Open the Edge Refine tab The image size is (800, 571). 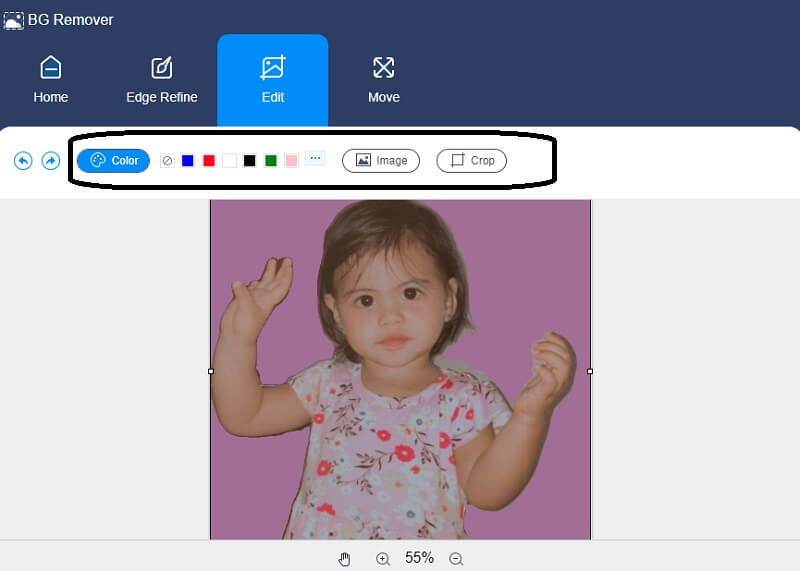click(x=161, y=80)
